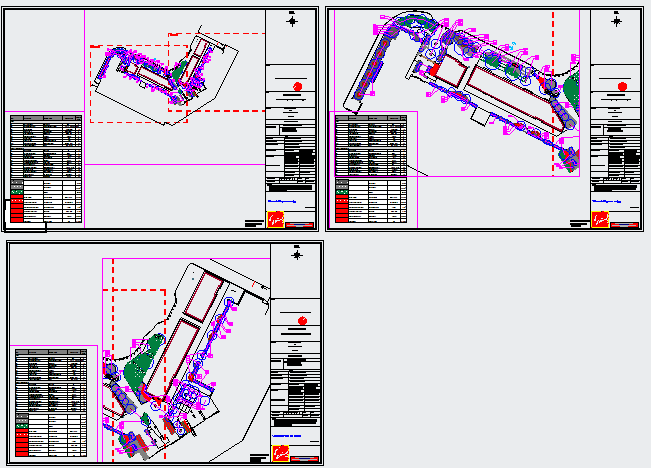651x468 pixels.
Task: Select the legend table on the top-right sheet
Action: coord(371,167)
